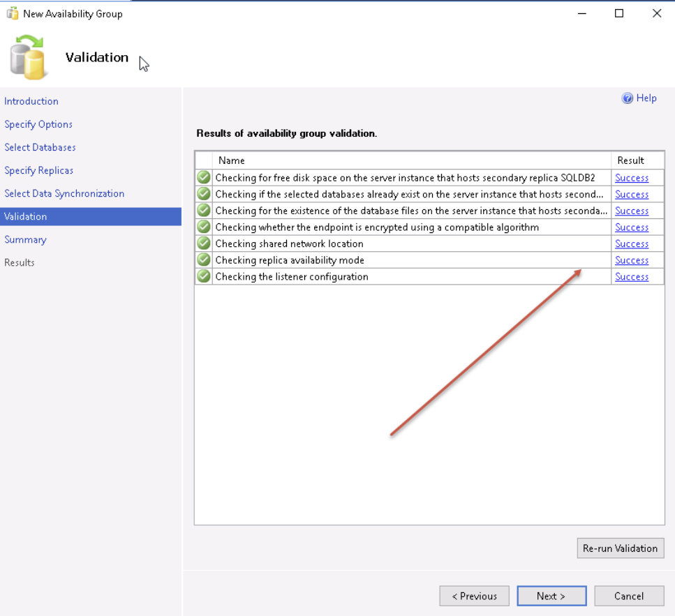Image resolution: width=675 pixels, height=616 pixels.
Task: Select the 'Checking shared network location' row text
Action: [289, 243]
